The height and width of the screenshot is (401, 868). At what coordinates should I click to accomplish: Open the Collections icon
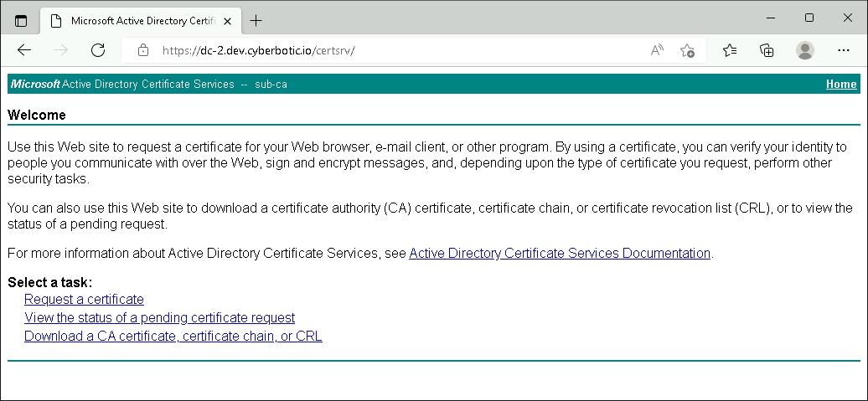[767, 50]
